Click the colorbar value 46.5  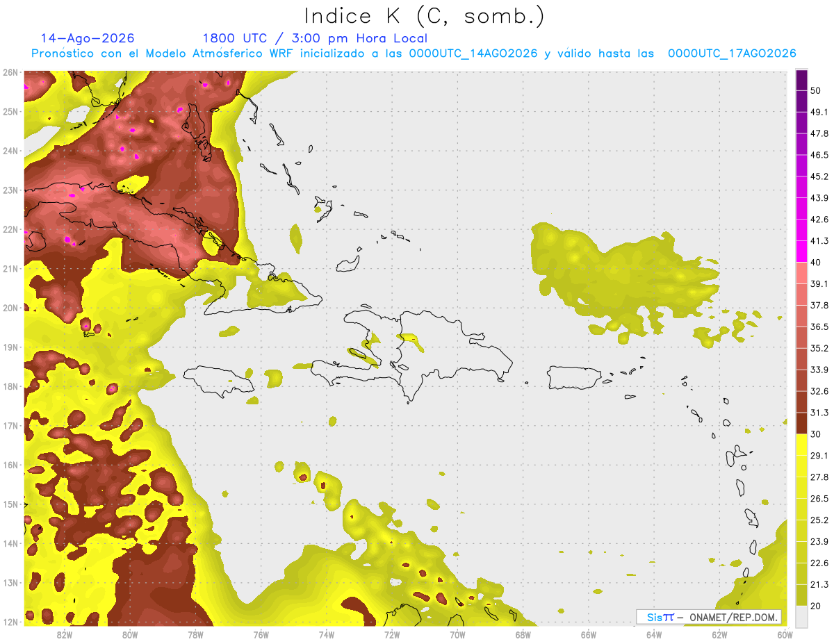(x=819, y=155)
